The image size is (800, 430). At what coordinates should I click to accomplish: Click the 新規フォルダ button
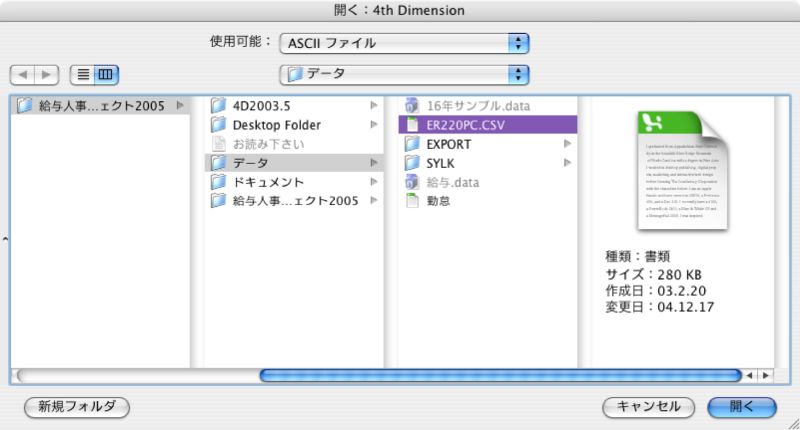coord(77,407)
